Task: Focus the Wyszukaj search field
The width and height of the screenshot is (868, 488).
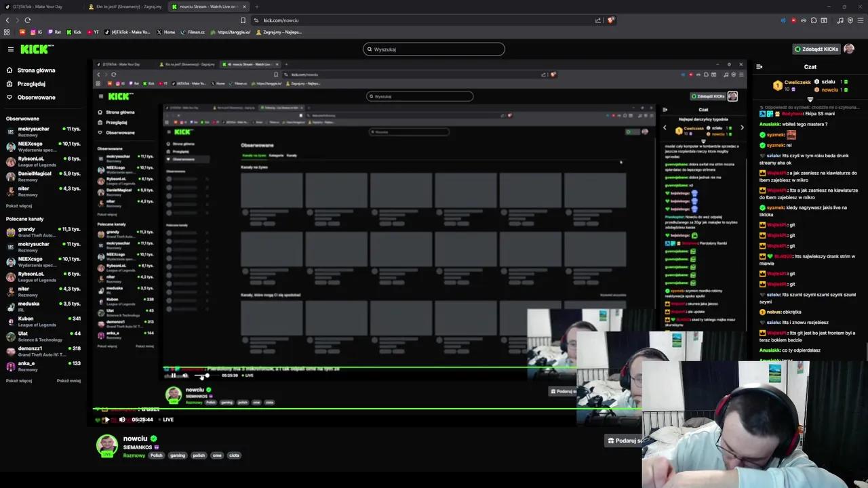Action: [x=434, y=49]
